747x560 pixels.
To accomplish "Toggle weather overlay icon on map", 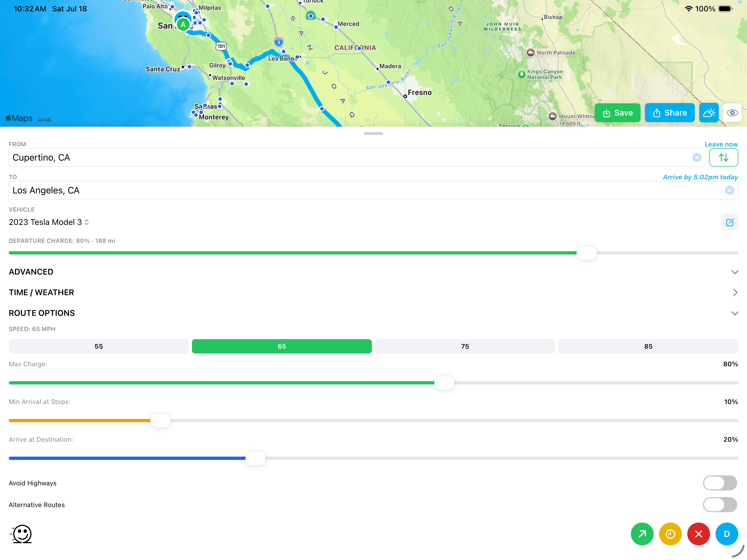I will click(x=708, y=113).
